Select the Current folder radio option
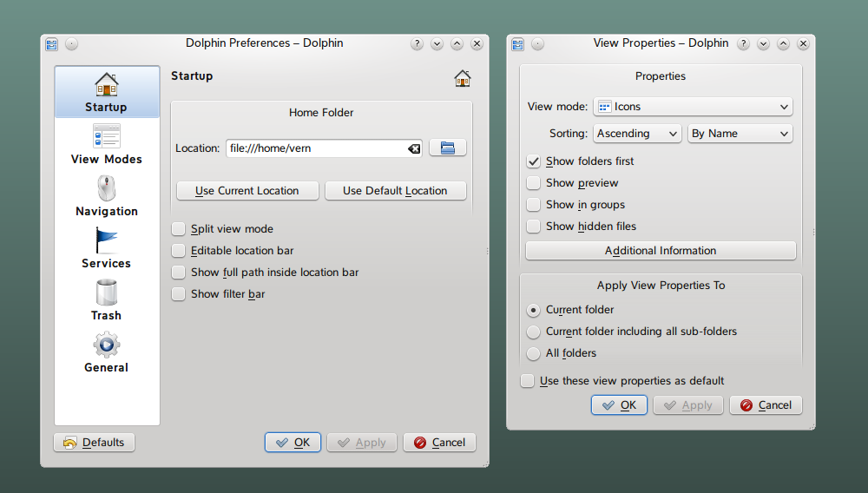The image size is (868, 493). click(x=533, y=310)
